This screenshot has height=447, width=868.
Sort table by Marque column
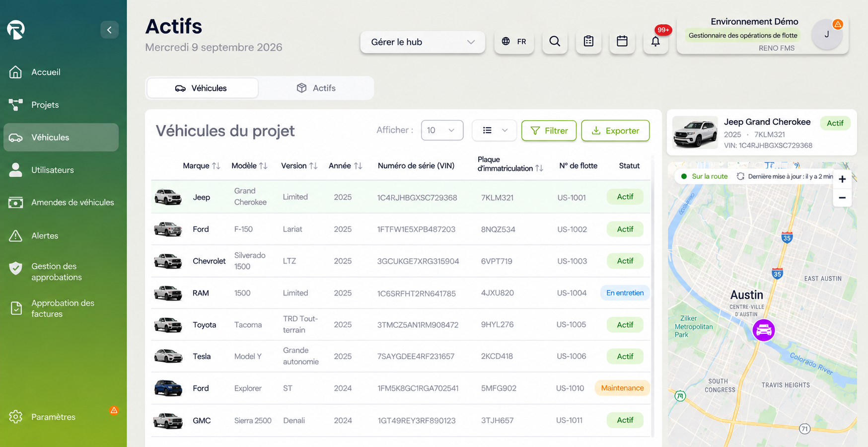(216, 166)
